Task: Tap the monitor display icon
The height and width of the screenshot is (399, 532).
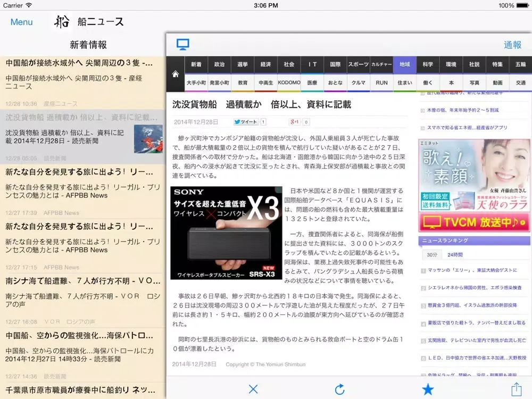Action: 183,45
